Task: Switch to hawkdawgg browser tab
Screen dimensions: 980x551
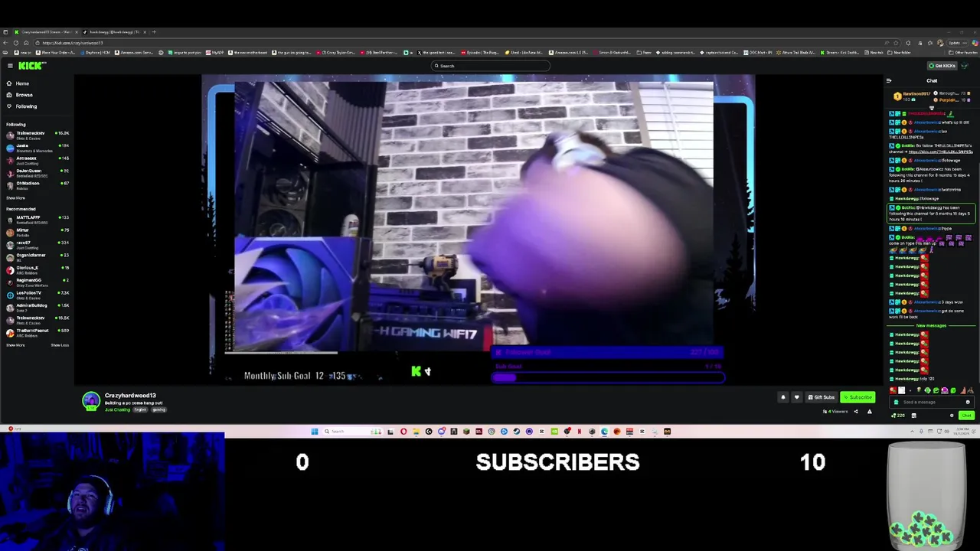Action: (x=113, y=32)
